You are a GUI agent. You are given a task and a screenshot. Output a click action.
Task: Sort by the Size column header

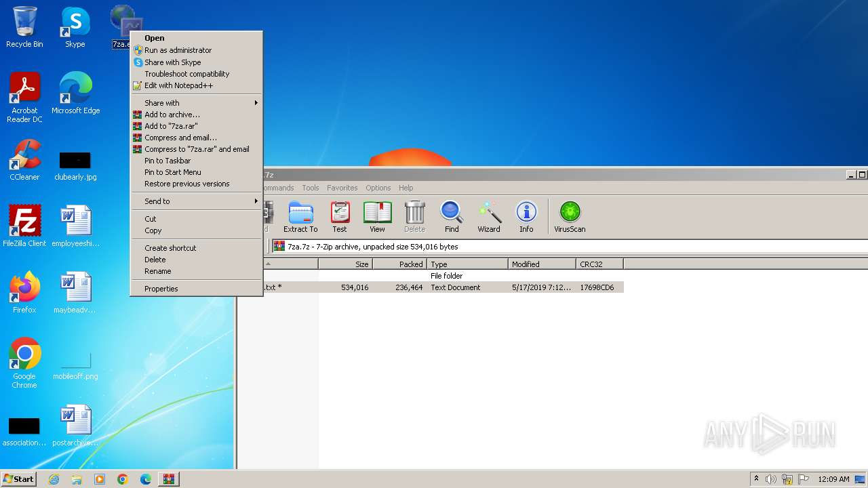(346, 264)
